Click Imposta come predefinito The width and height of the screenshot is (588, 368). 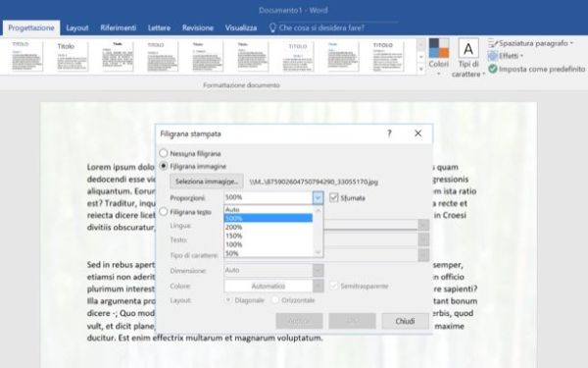(x=536, y=69)
